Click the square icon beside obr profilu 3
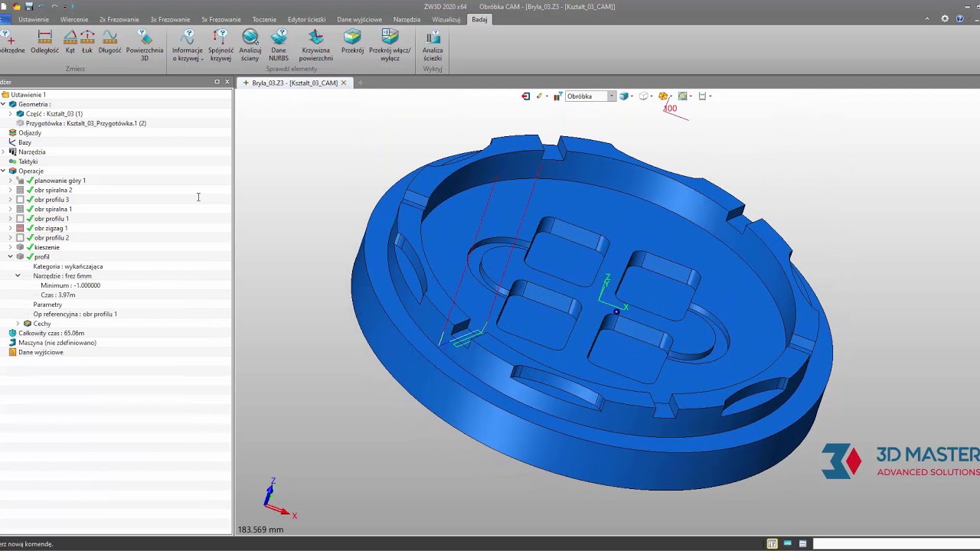Screen dimensions: 980x551 click(21, 200)
